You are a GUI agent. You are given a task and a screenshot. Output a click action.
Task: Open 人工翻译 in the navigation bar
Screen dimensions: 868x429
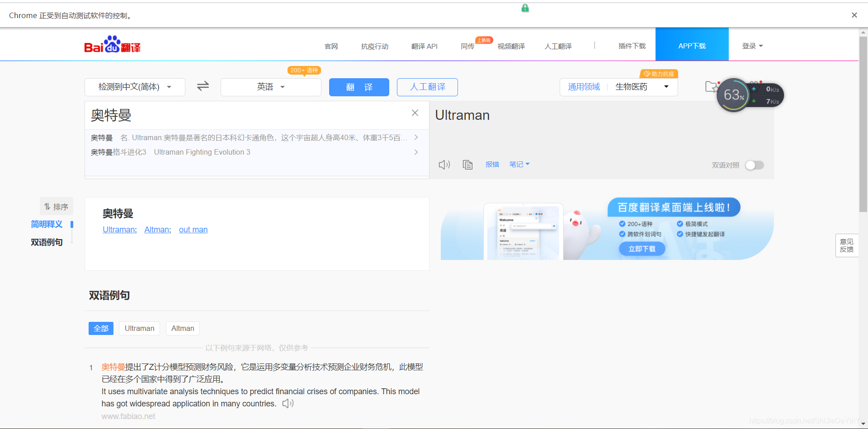[558, 46]
